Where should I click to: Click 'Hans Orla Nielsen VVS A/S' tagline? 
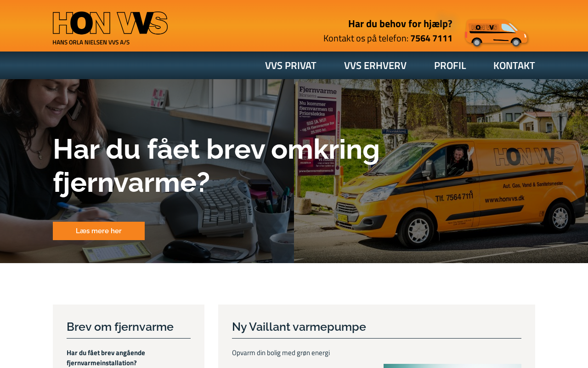(91, 42)
